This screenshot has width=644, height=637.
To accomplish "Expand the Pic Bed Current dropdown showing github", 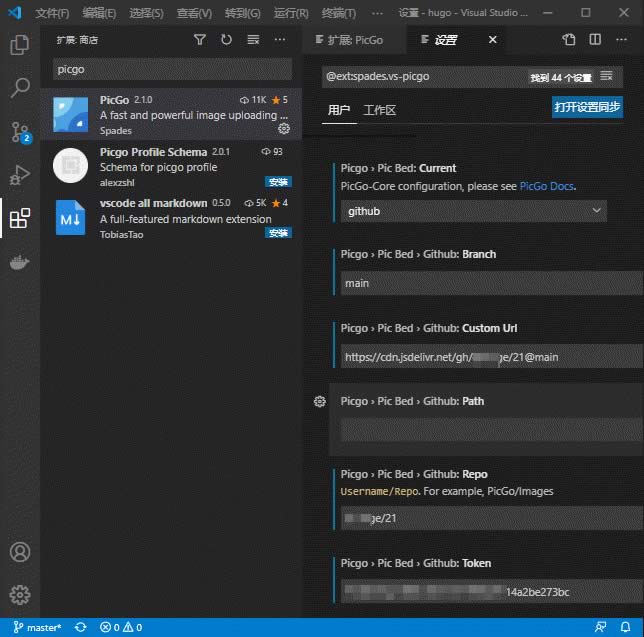I will [474, 211].
